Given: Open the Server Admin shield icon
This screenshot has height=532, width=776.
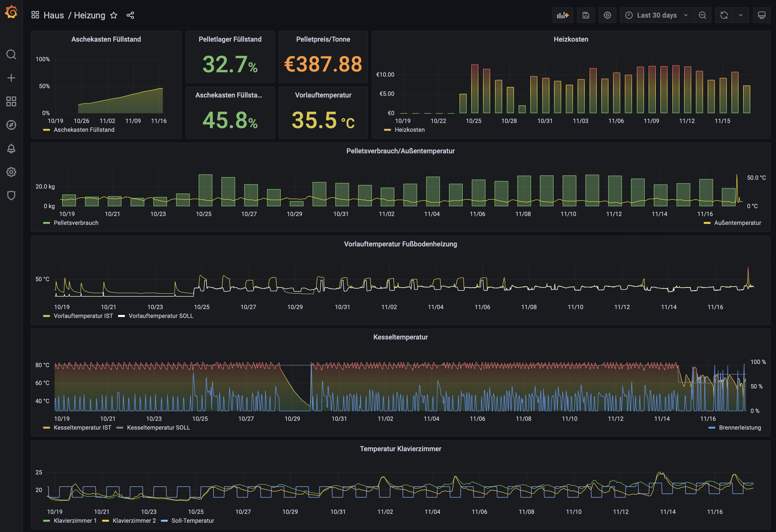Looking at the screenshot, I should [11, 195].
